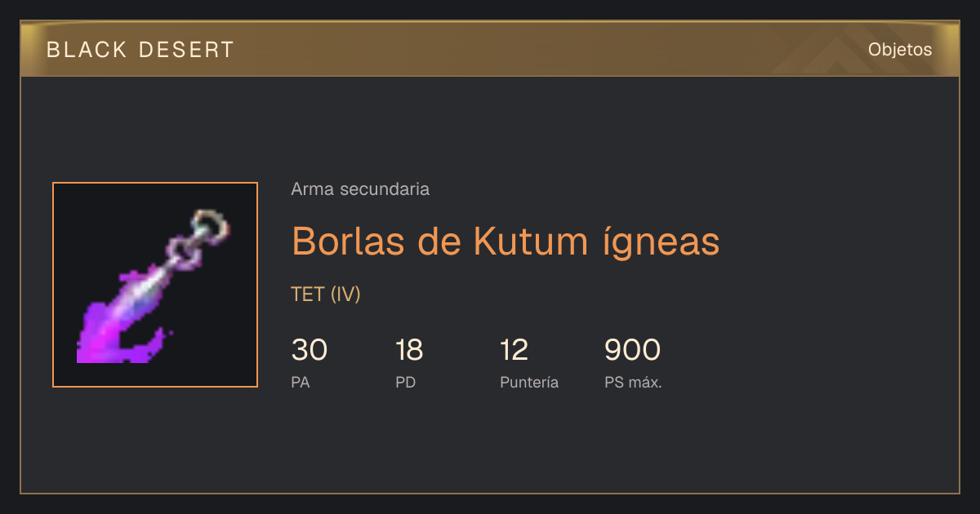Click empty dark card area below stats
The image size is (980, 514).
coord(490,445)
